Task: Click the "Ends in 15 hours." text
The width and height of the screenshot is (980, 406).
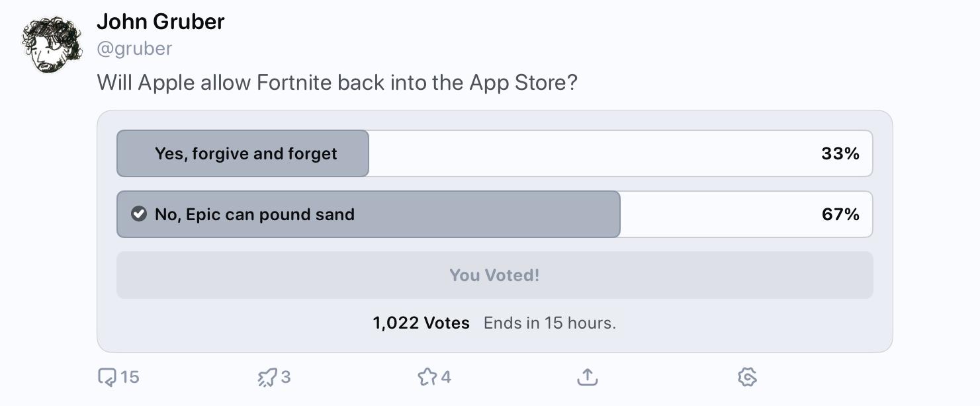Action: click(x=550, y=323)
